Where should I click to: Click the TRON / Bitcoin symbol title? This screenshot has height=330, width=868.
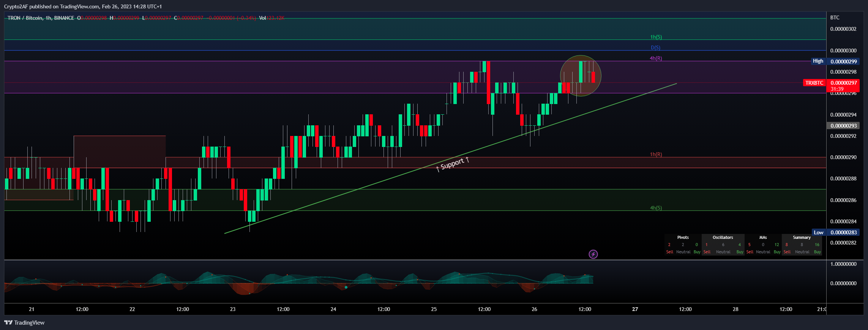(x=41, y=18)
